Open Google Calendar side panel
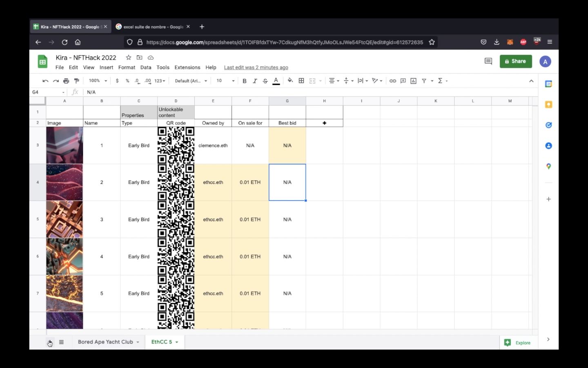 click(548, 84)
